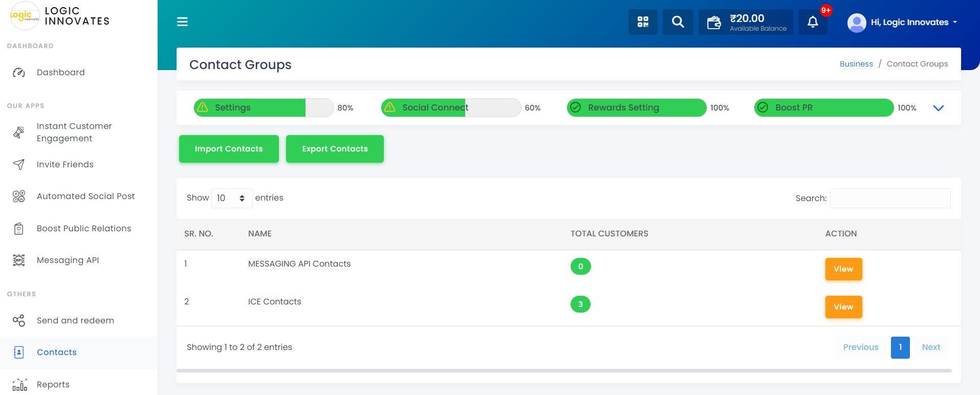
Task: Sort by TOTAL CUSTOMERS column header
Action: [609, 234]
